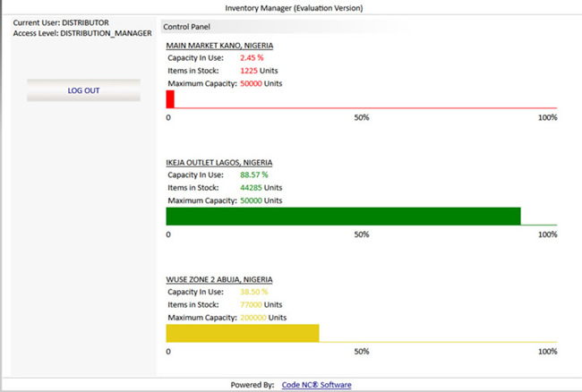
Task: Click the 38.50 % capacity value for Abuja
Action: pyautogui.click(x=254, y=293)
